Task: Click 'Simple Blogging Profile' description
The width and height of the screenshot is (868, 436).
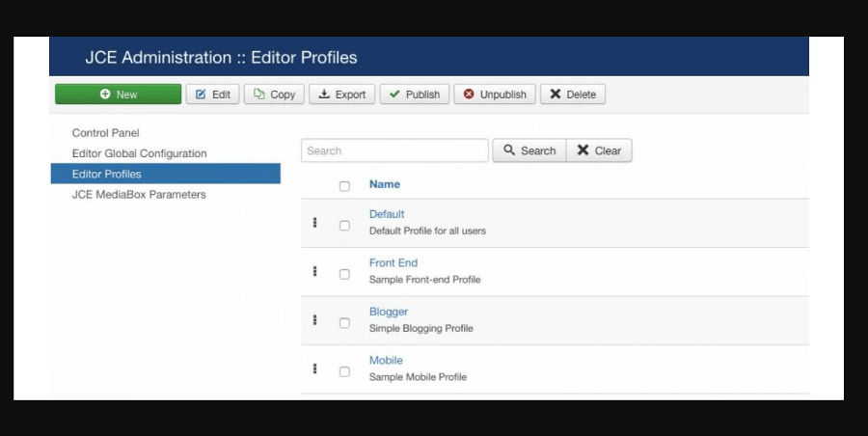Action: 421,328
